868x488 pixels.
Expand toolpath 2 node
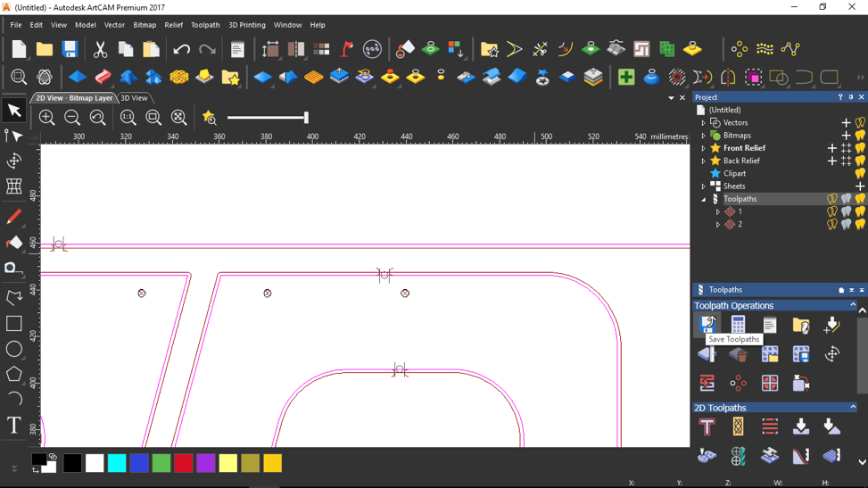[718, 225]
